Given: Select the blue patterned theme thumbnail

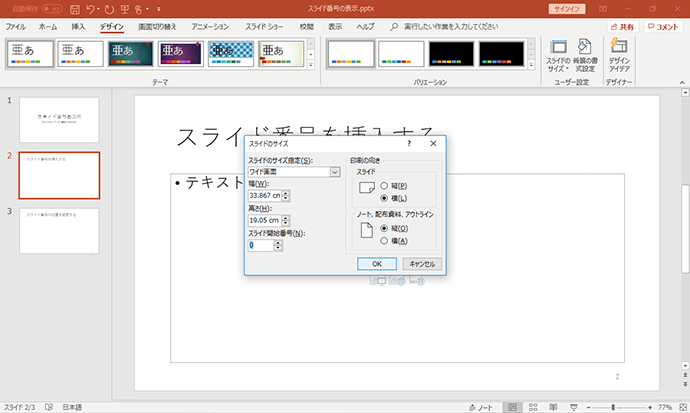Looking at the screenshot, I should [231, 54].
